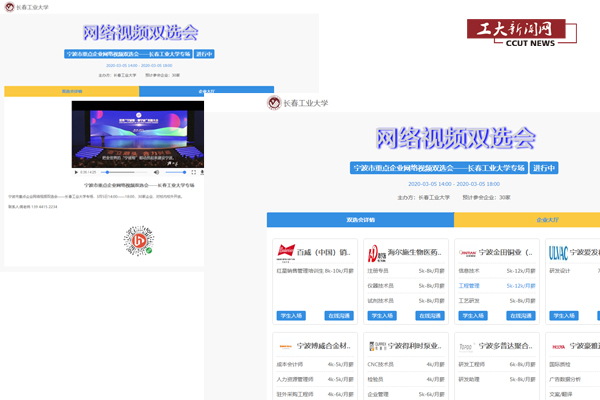Select the 信息技术 job row
Screen dimensions: 600x400
pyautogui.click(x=497, y=271)
